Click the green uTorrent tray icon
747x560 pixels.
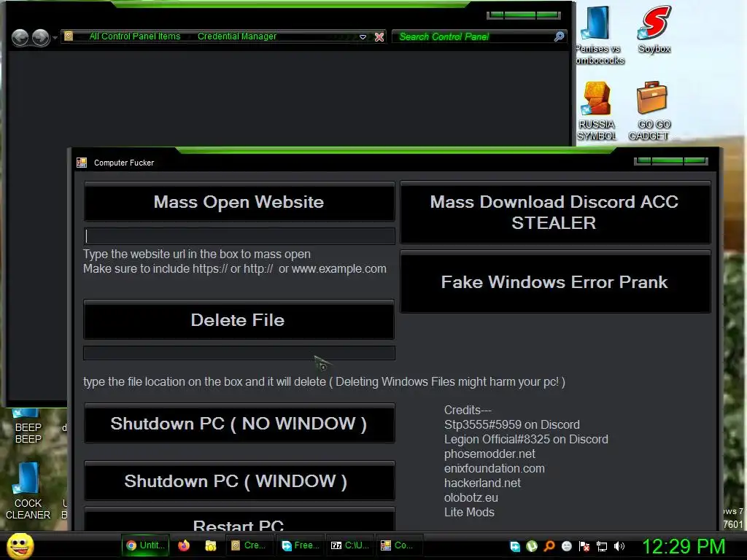click(x=532, y=546)
